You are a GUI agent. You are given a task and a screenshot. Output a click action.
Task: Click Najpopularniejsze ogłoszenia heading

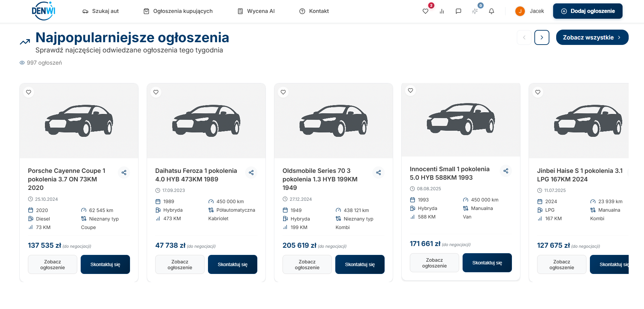coord(132,37)
